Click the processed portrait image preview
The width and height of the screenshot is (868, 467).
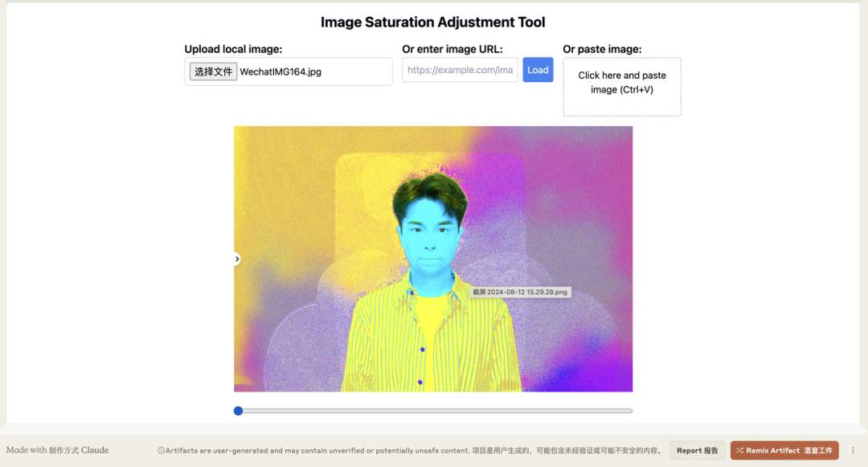tap(433, 259)
